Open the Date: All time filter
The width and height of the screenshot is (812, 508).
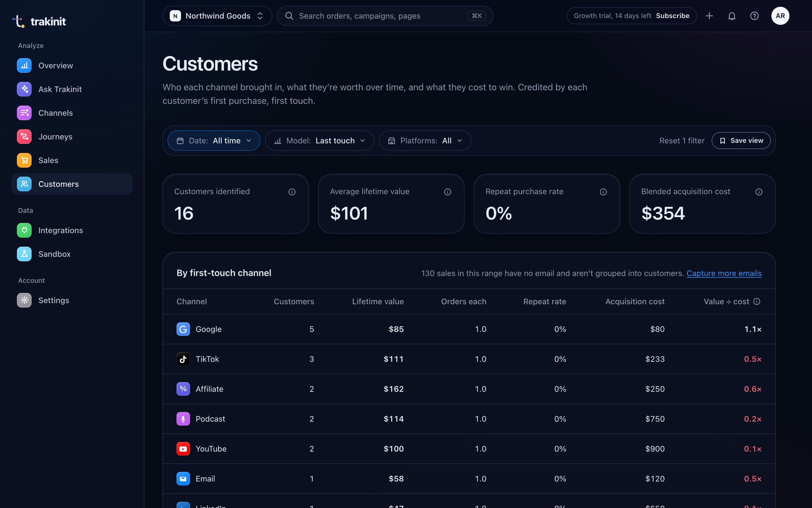point(214,141)
